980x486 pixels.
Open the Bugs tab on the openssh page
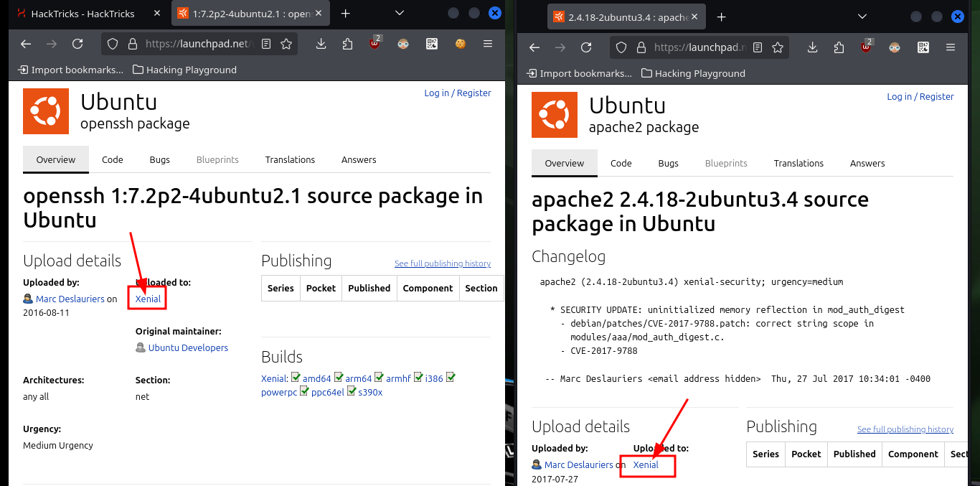tap(160, 159)
